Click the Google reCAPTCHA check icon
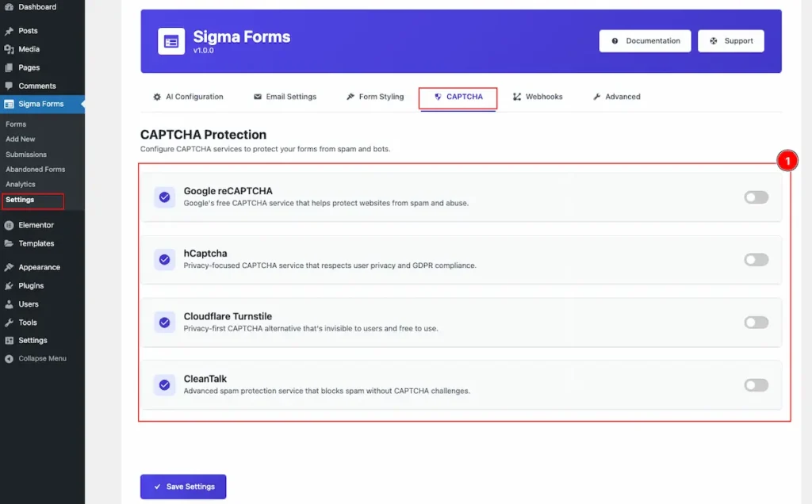This screenshot has width=812, height=504. click(x=165, y=197)
